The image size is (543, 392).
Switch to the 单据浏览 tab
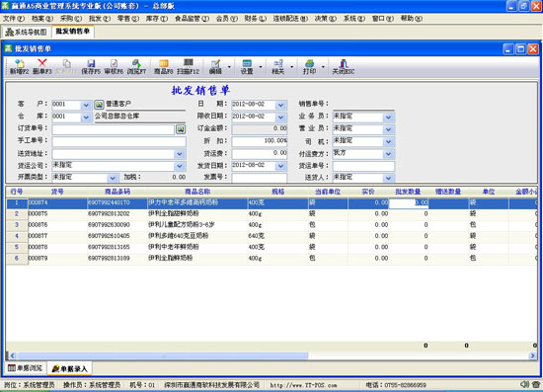point(25,368)
